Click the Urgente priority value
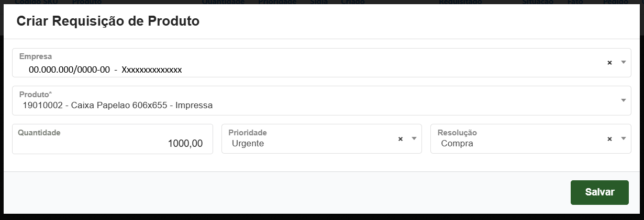Image resolution: width=644 pixels, height=220 pixels. [x=248, y=143]
